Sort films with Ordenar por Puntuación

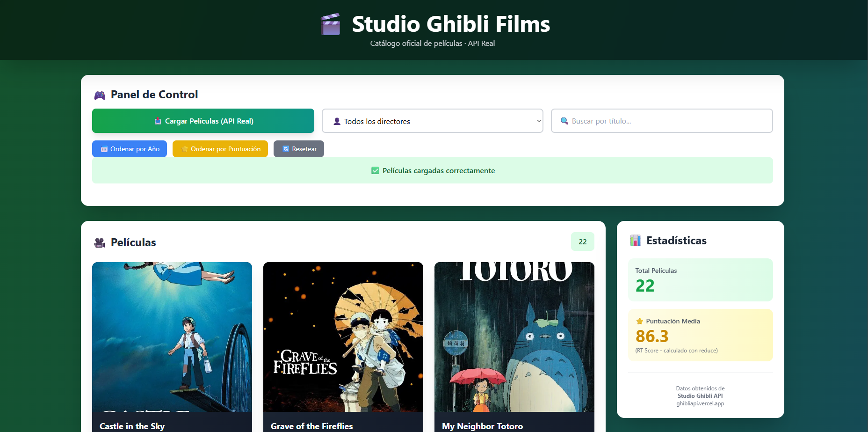point(220,149)
